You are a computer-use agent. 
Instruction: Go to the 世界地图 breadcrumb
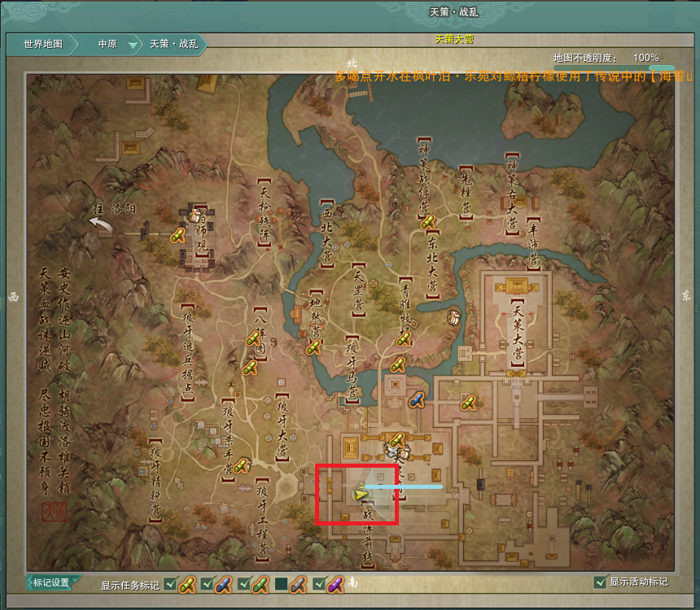click(x=43, y=44)
